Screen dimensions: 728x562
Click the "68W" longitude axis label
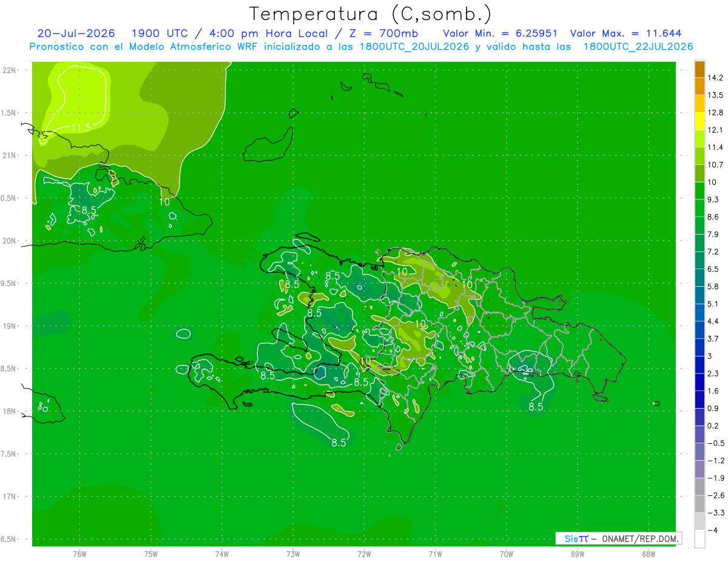[x=649, y=554]
